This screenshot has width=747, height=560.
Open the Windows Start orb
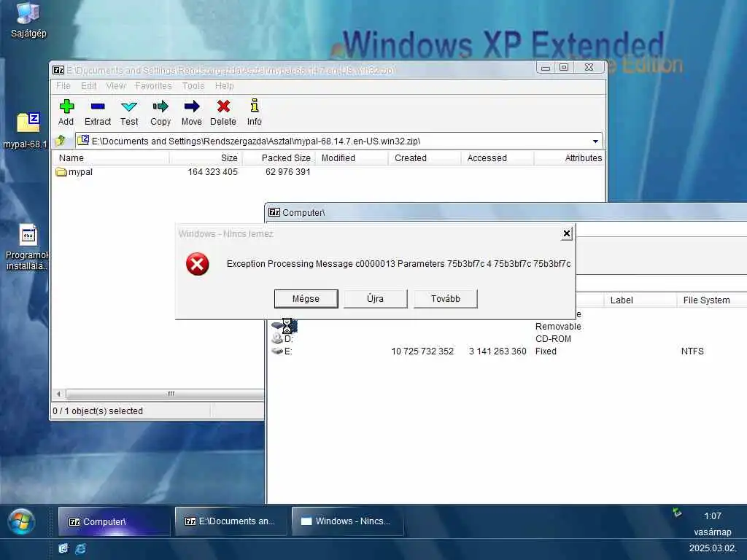(x=21, y=521)
